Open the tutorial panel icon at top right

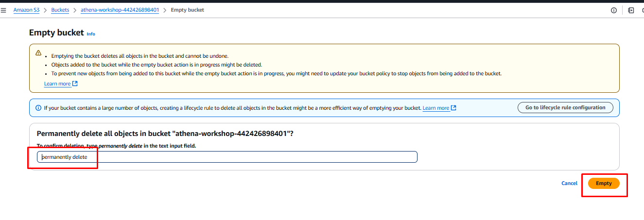631,10
